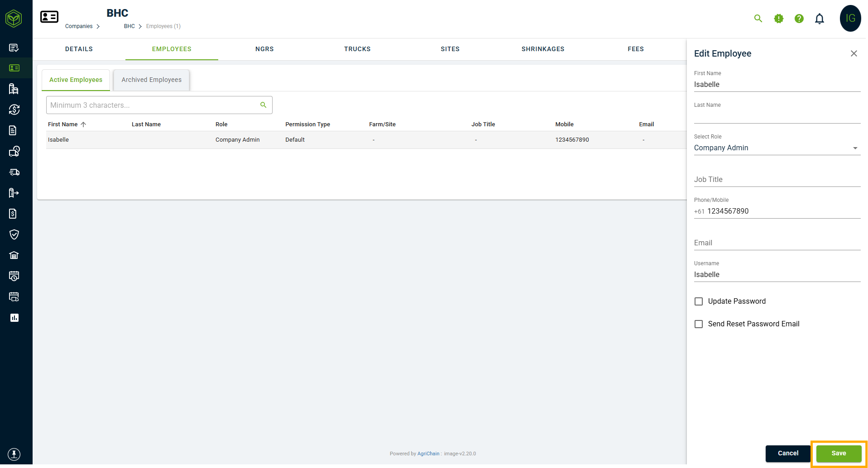868x468 pixels.
Task: Open the warehouse sidebar icon
Action: pos(14,255)
